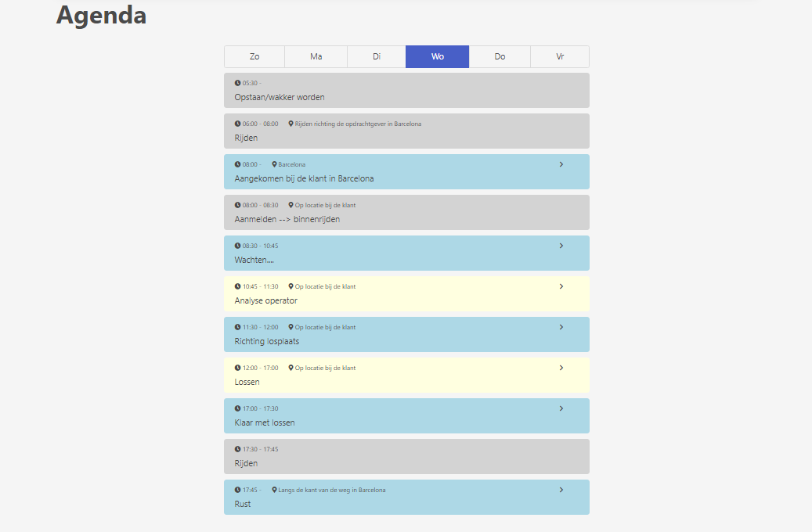Click location pin on Richting losplaats entry
The height and width of the screenshot is (532, 812).
tap(291, 327)
